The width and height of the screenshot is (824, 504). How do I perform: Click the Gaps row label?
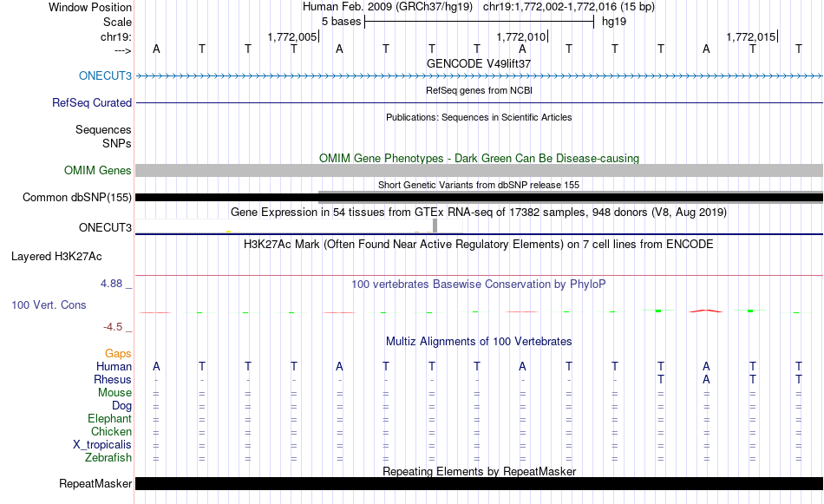coord(118,354)
